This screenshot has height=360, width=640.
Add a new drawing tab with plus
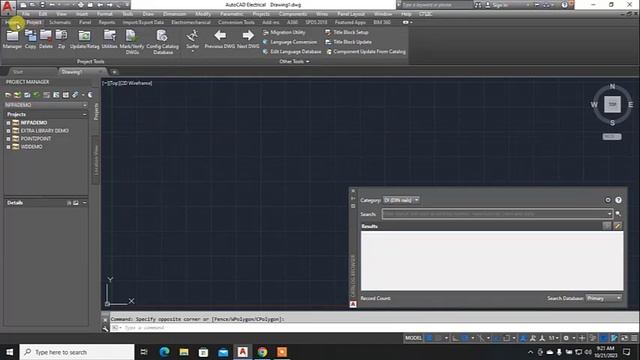pyautogui.click(x=114, y=72)
